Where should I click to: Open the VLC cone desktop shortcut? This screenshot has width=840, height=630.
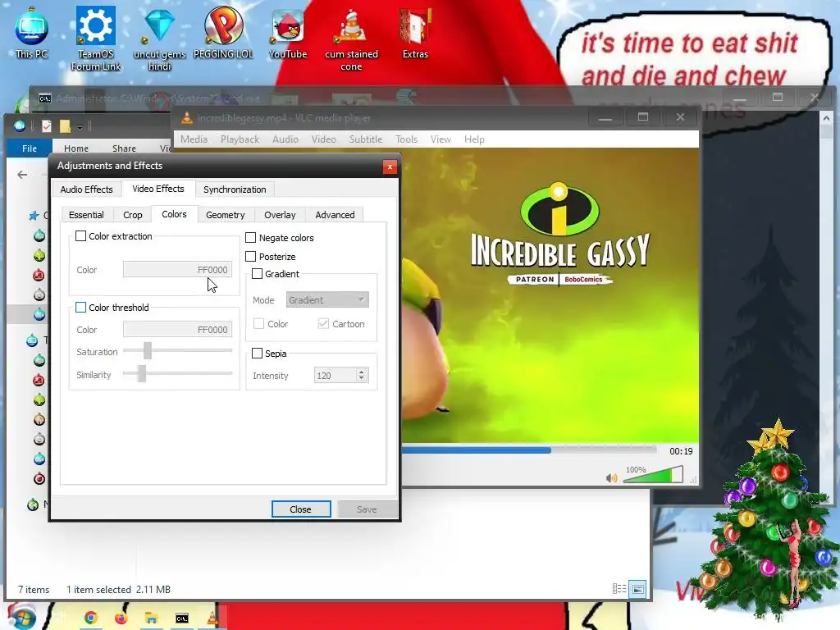pyautogui.click(x=351, y=39)
